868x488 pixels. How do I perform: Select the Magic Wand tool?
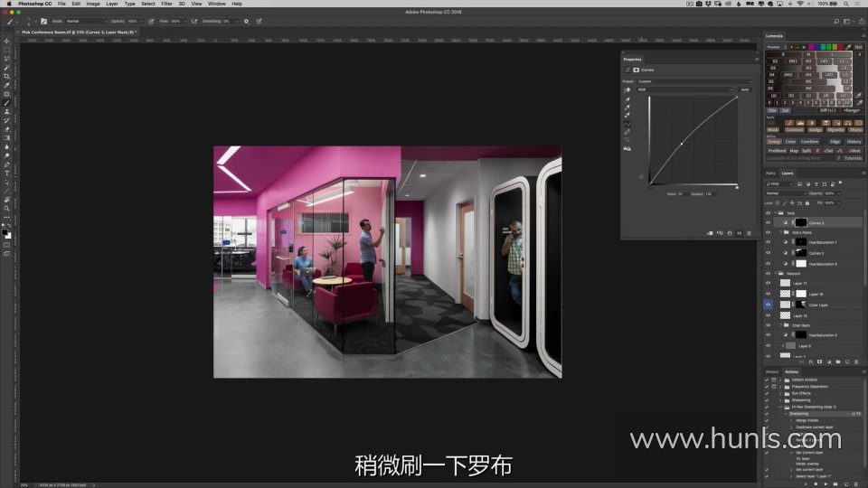6,67
